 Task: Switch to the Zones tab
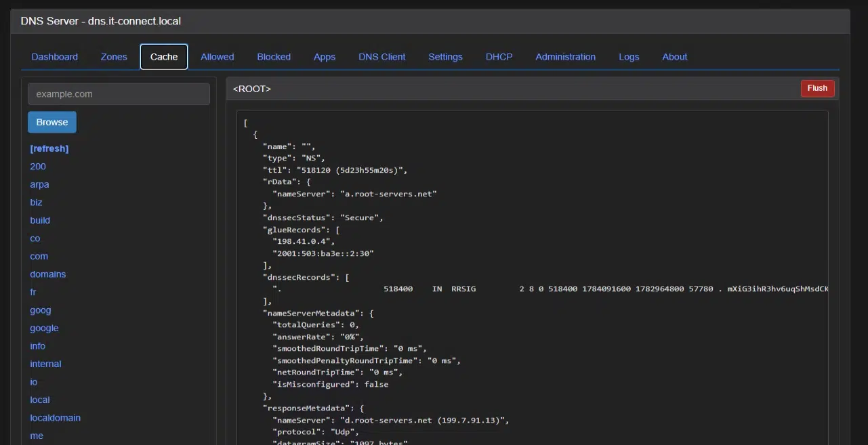pyautogui.click(x=114, y=57)
